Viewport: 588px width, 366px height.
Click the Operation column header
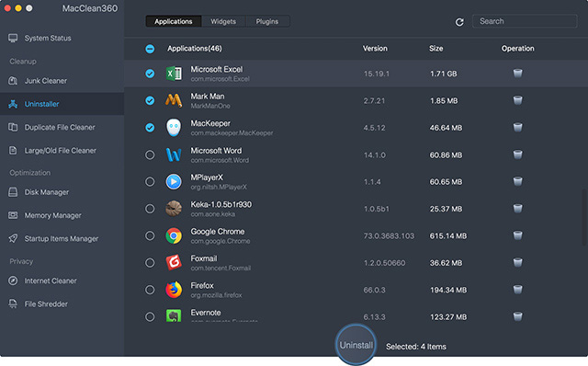pyautogui.click(x=518, y=49)
